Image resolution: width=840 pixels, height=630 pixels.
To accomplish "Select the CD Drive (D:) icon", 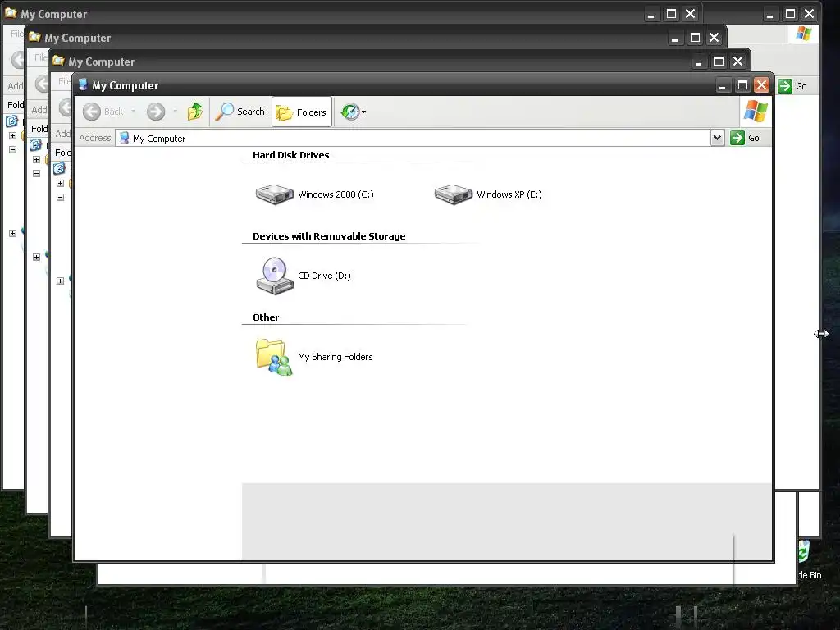I will pos(274,276).
